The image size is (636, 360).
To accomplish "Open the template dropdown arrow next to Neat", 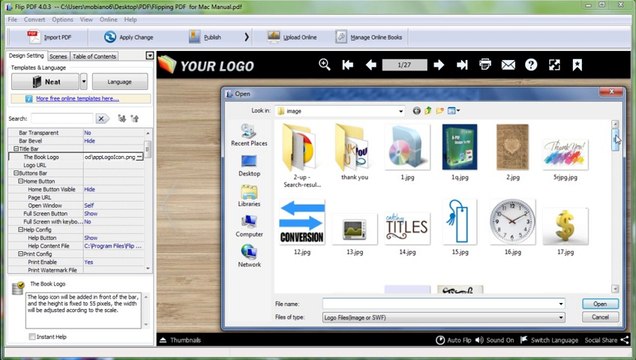I will (84, 81).
